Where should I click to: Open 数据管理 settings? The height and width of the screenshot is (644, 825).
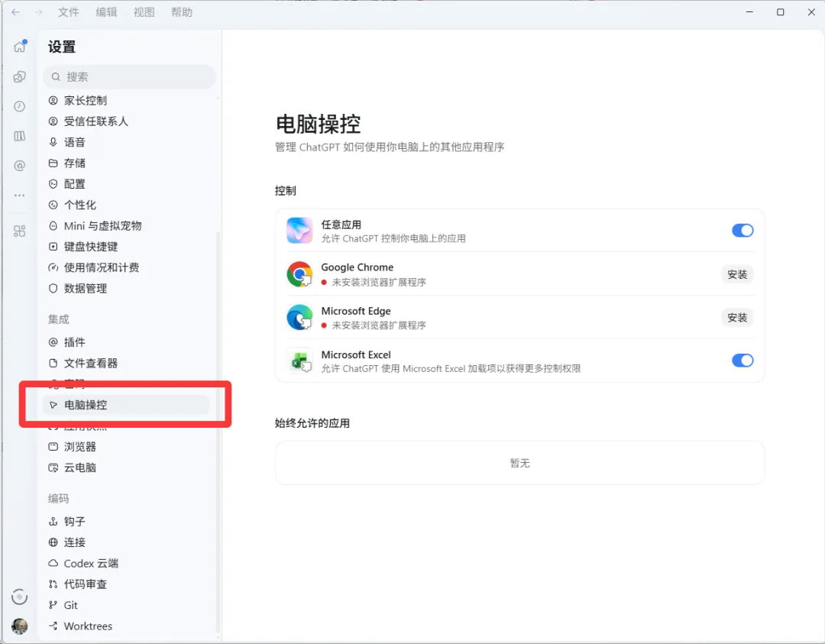pyautogui.click(x=126, y=288)
